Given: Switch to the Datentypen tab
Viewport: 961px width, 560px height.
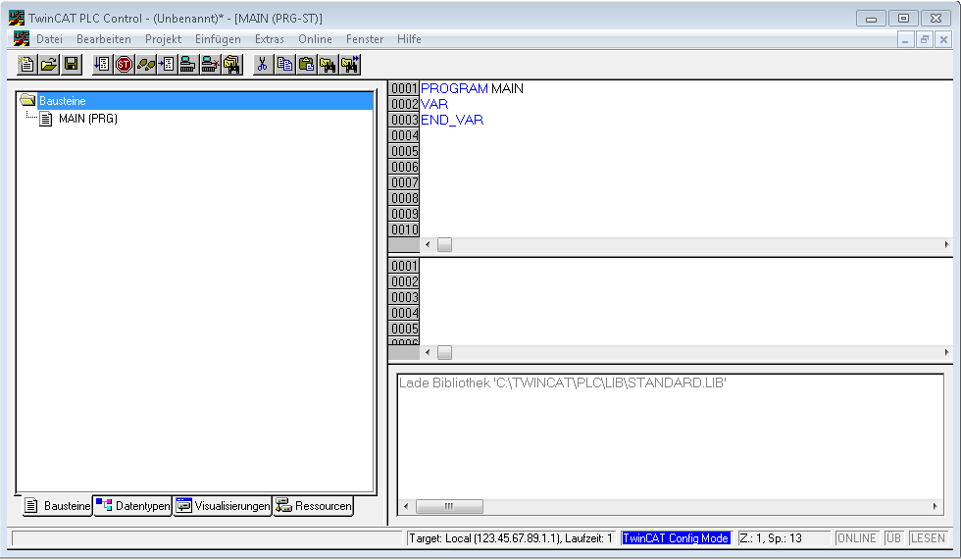Looking at the screenshot, I should tap(133, 506).
